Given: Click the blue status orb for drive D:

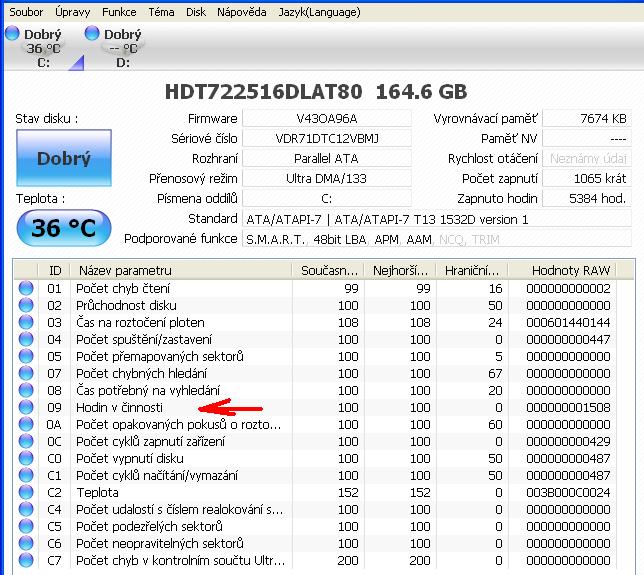Looking at the screenshot, I should pos(93,34).
